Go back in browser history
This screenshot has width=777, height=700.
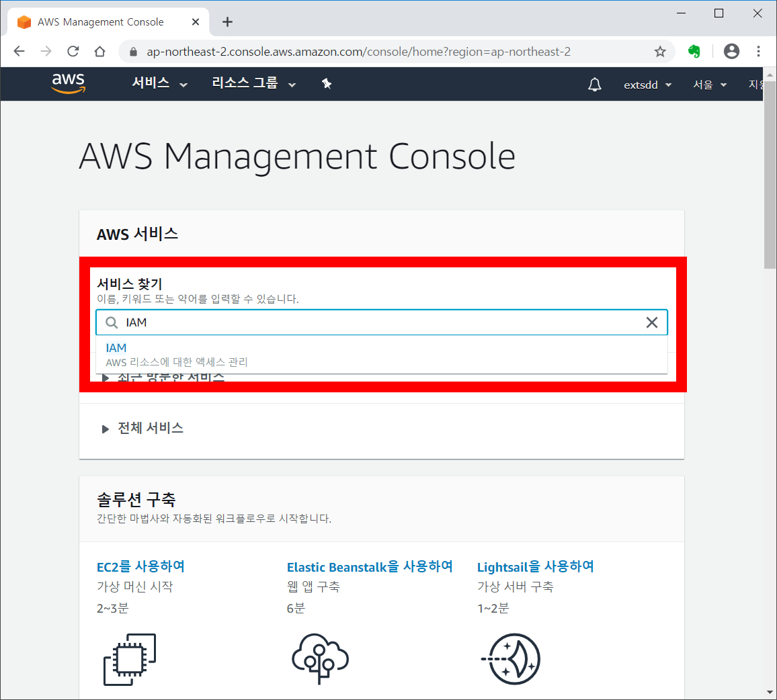(x=19, y=51)
